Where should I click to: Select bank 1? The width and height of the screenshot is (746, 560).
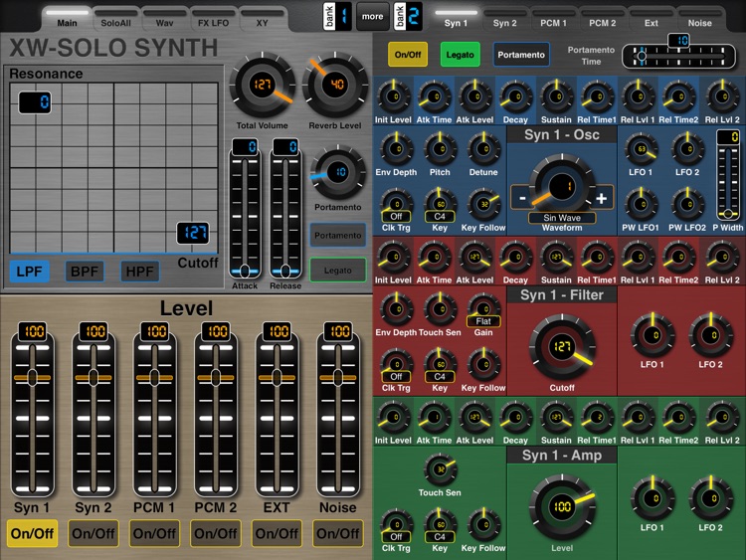tap(337, 16)
